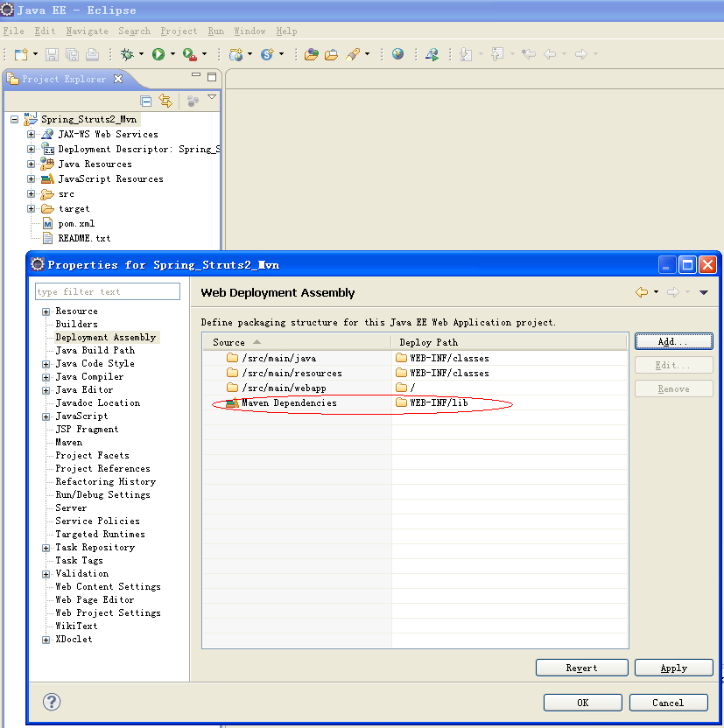
Task: Click the Launch Web Services Explorer icon
Action: 432,54
